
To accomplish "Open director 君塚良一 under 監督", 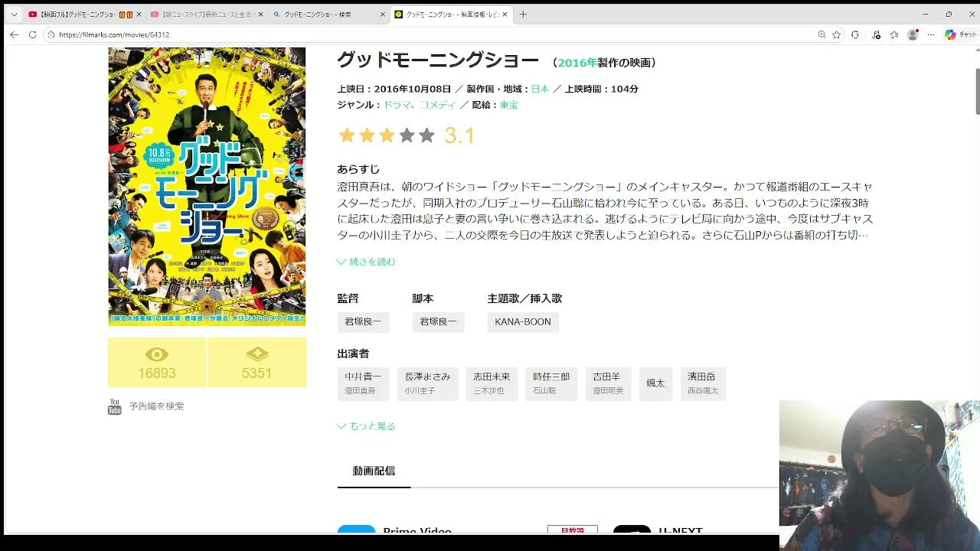I will 363,322.
